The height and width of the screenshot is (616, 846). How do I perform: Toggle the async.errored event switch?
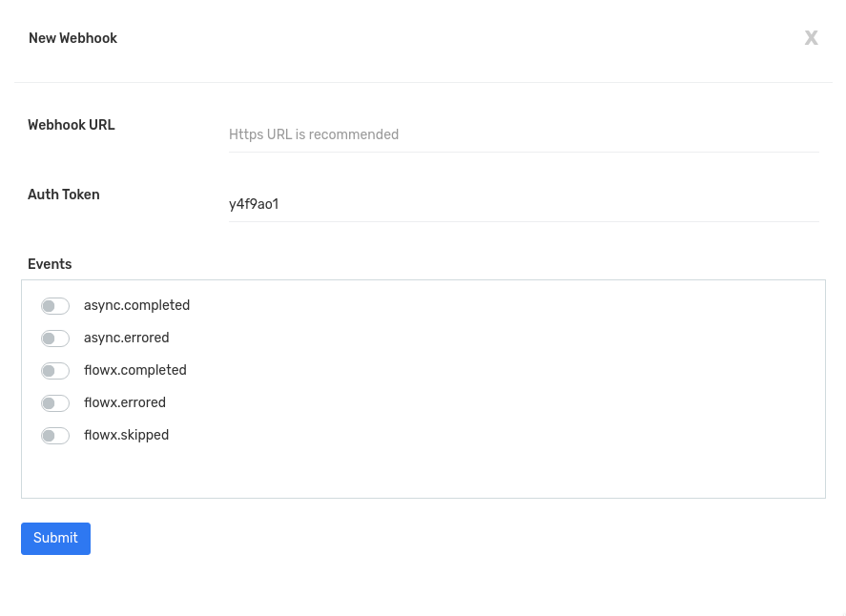55,339
